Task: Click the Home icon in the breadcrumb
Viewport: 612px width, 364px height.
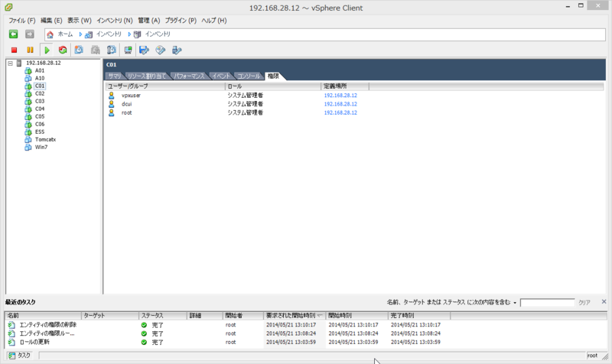Action: pos(50,34)
